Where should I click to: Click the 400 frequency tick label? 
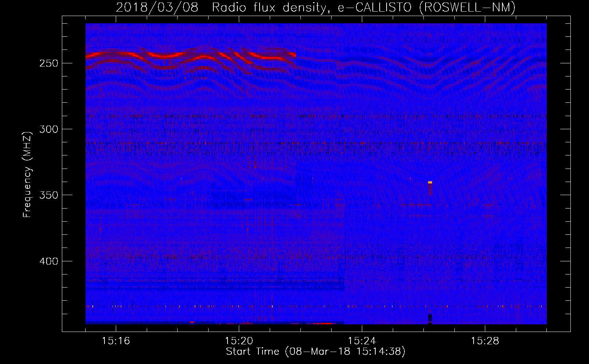[x=49, y=261]
